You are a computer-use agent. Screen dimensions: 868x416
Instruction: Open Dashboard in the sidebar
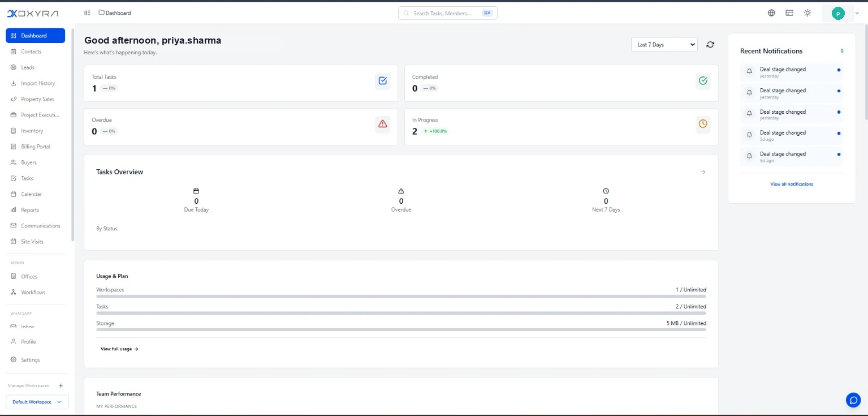pyautogui.click(x=36, y=36)
